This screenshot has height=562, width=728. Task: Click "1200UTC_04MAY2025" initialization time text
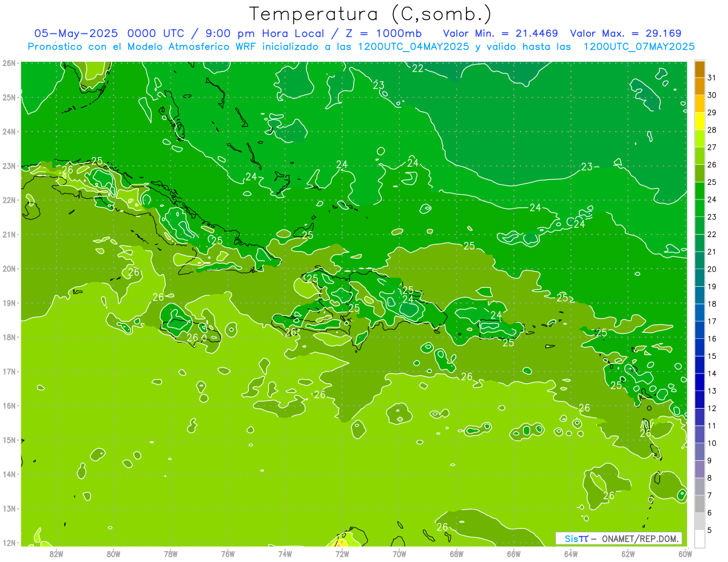tap(413, 47)
